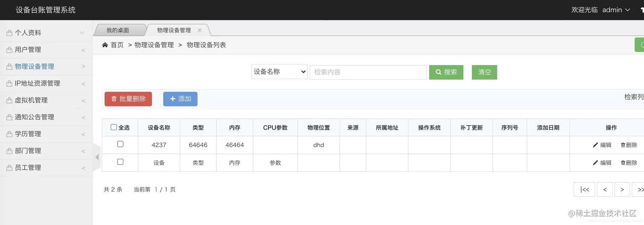Expand the 部门管理 sidebar arrow

[83, 151]
